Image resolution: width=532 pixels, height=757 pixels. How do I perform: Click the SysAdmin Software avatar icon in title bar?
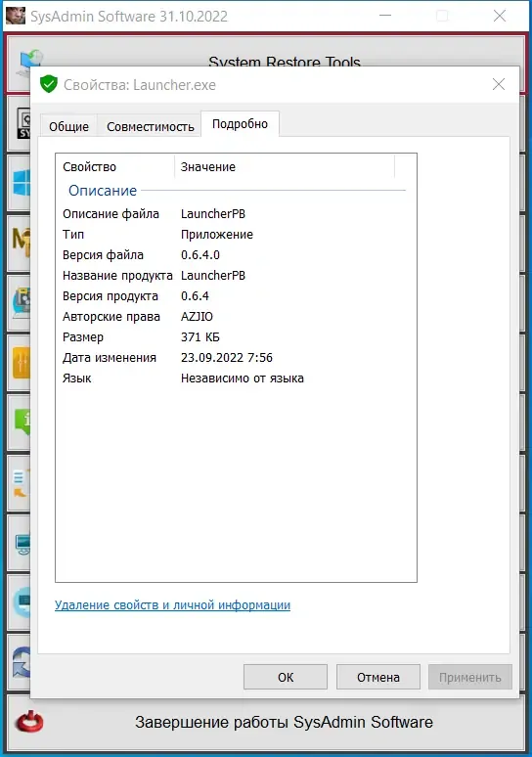click(16, 16)
